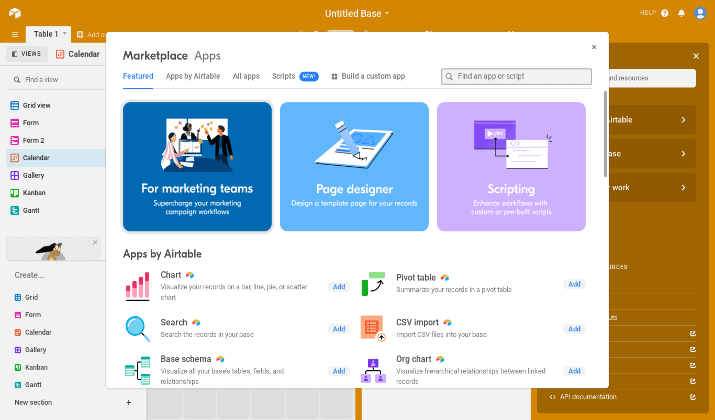This screenshot has width=715, height=420.
Task: Close the Marketplace dialog
Action: pos(594,47)
